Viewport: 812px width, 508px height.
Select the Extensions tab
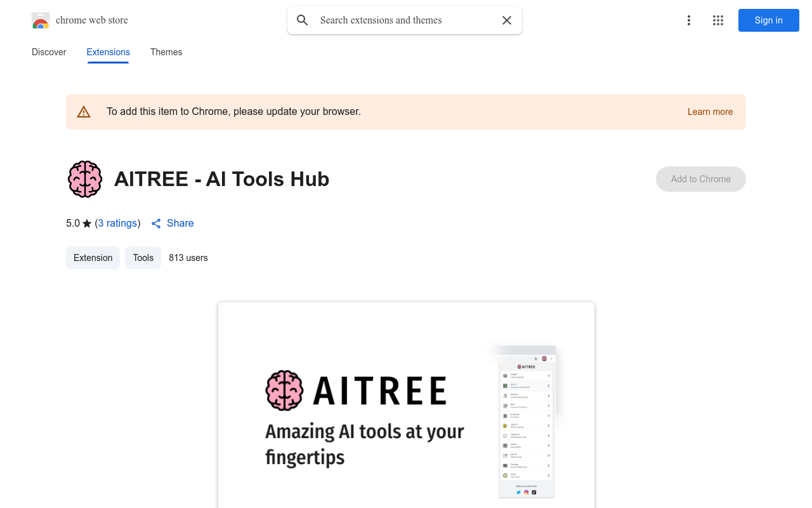pyautogui.click(x=108, y=52)
